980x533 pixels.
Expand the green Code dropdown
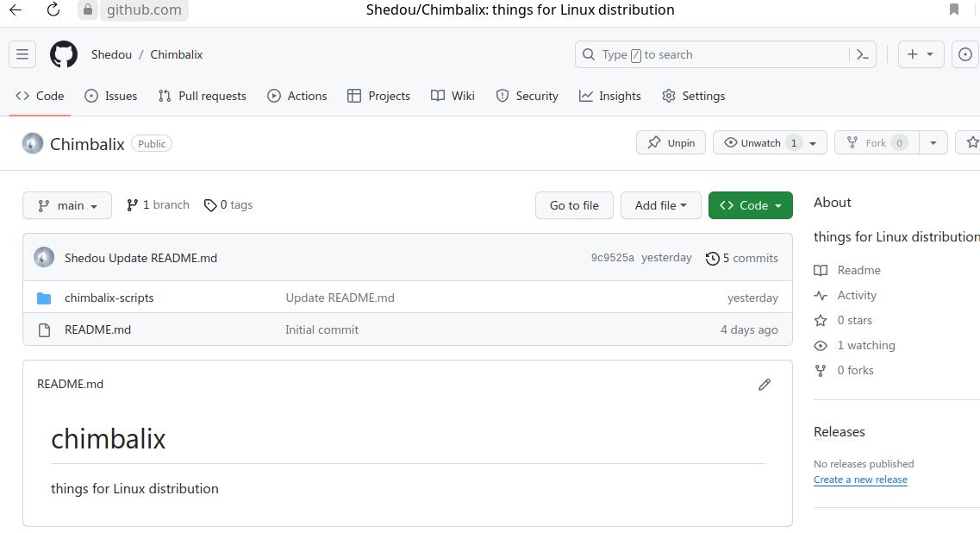(750, 205)
